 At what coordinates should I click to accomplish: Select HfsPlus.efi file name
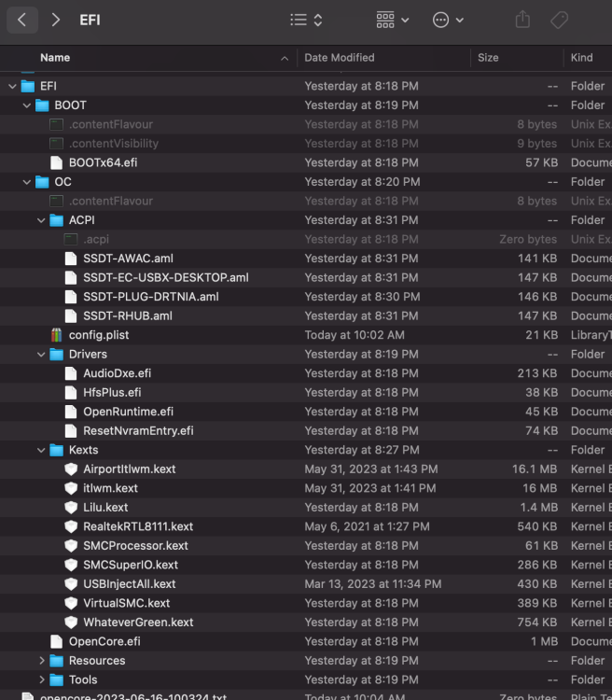[x=112, y=393]
